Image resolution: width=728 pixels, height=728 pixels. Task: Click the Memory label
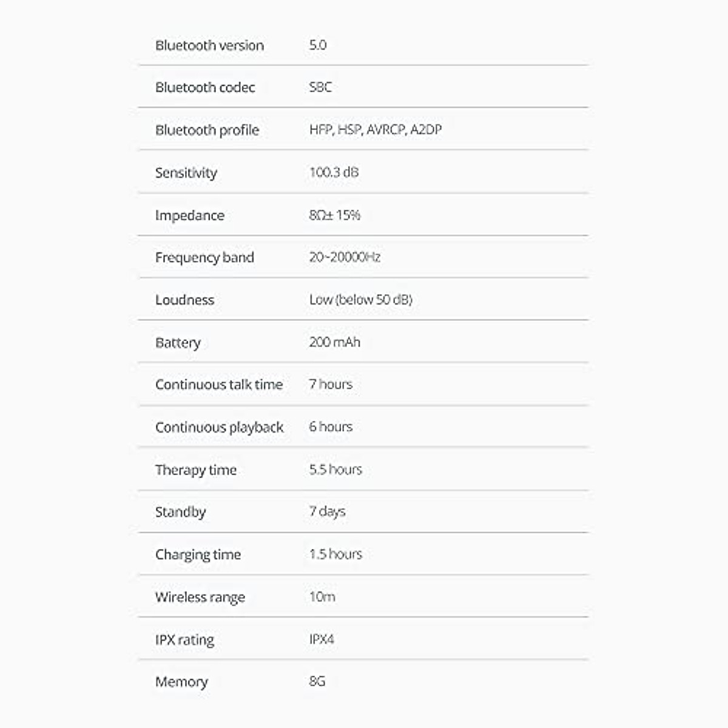tap(181, 682)
